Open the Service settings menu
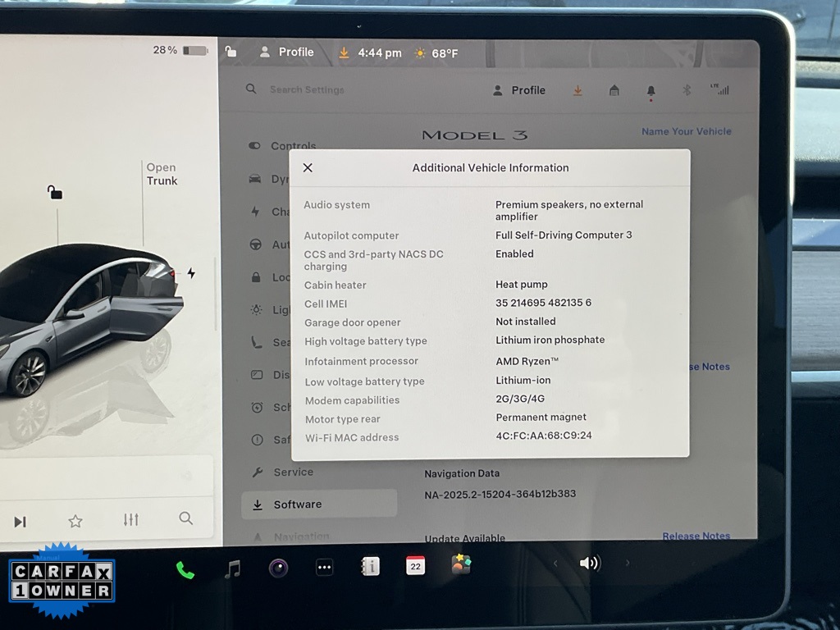Image resolution: width=840 pixels, height=630 pixels. point(283,472)
